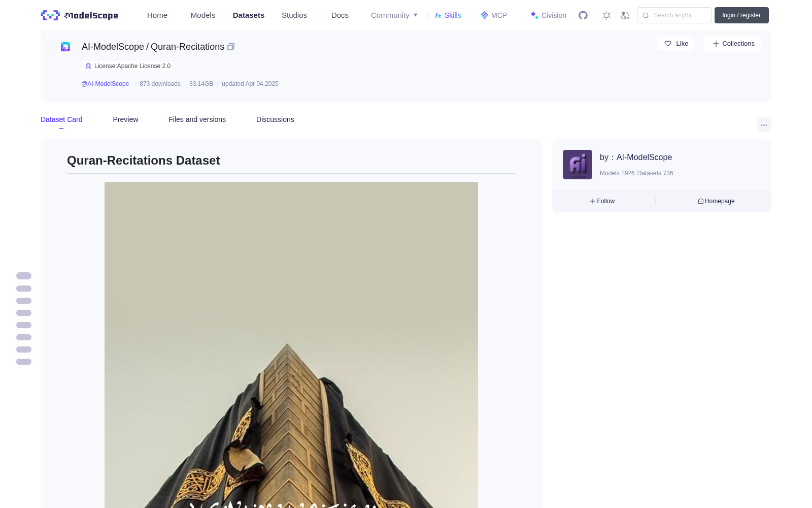Click the Skills icon in navigation
The height and width of the screenshot is (508, 812).
pos(438,15)
